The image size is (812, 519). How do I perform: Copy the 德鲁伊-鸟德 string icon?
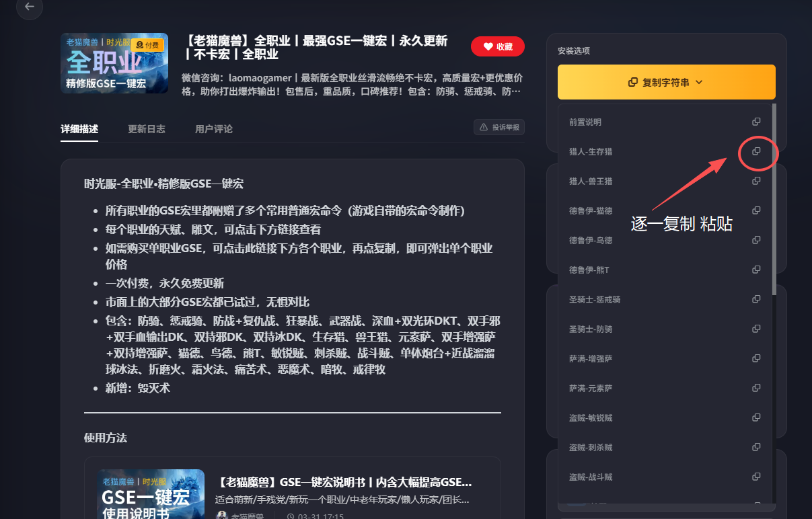point(756,240)
